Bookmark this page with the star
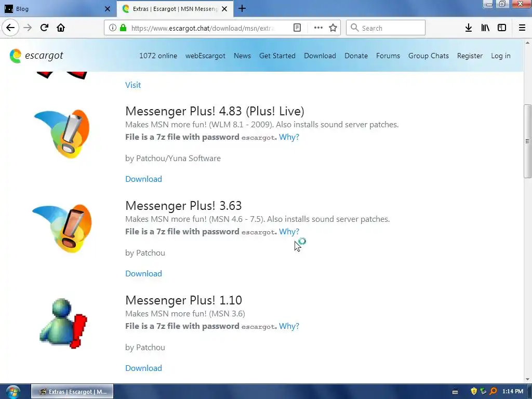532x399 pixels. tap(333, 28)
